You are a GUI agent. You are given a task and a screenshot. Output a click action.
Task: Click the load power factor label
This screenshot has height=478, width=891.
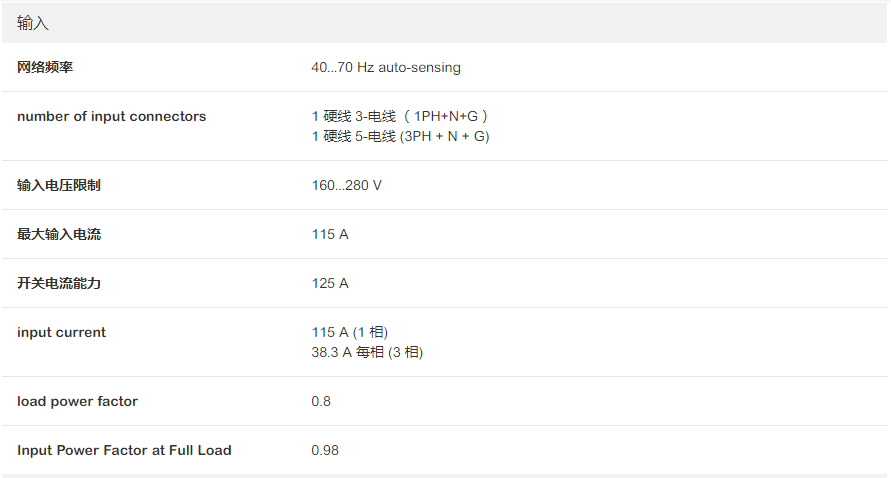77,402
